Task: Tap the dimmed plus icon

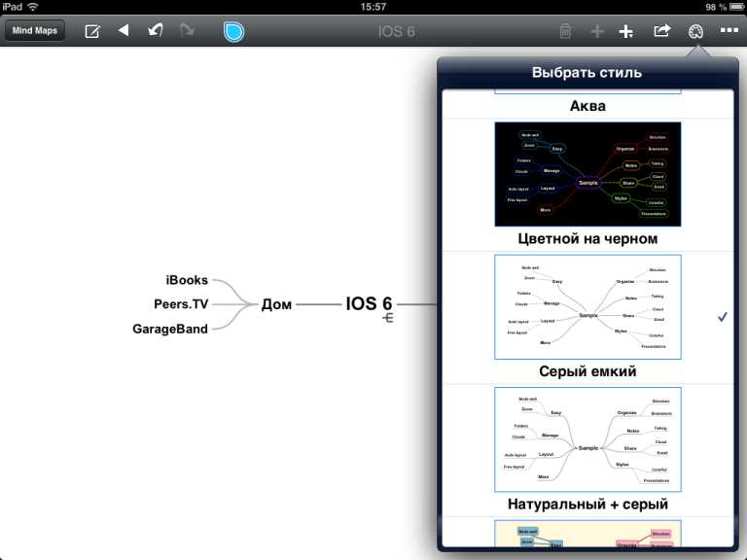Action: (597, 31)
